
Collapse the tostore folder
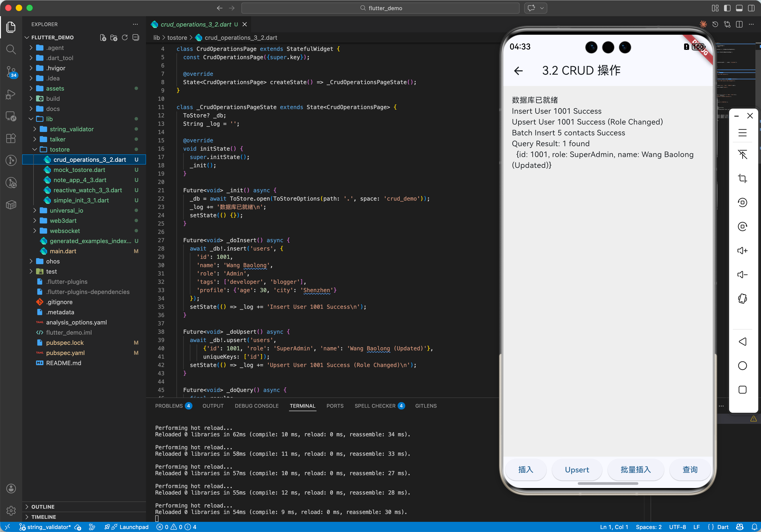[34, 150]
